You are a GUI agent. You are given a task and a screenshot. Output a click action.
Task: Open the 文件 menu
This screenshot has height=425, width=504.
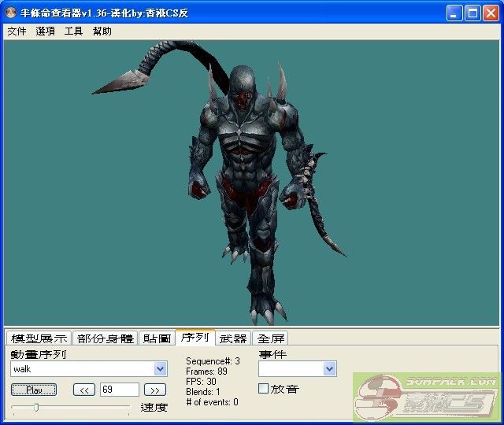(17, 31)
